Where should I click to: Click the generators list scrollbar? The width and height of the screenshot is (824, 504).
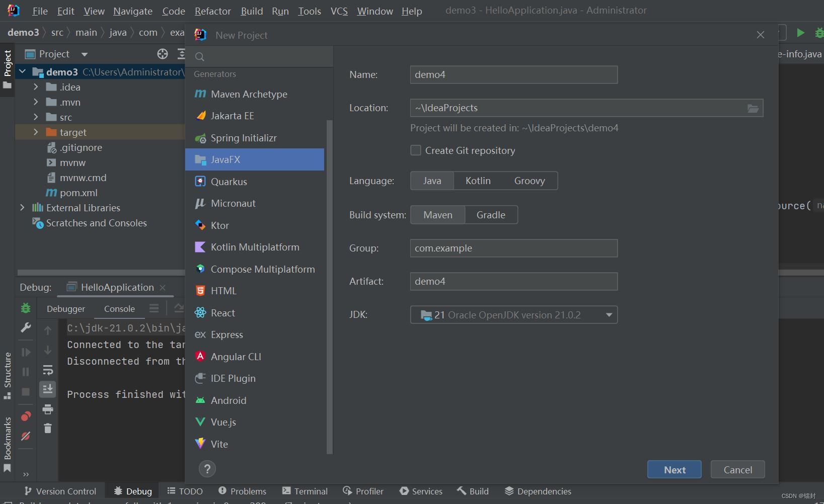pyautogui.click(x=330, y=287)
